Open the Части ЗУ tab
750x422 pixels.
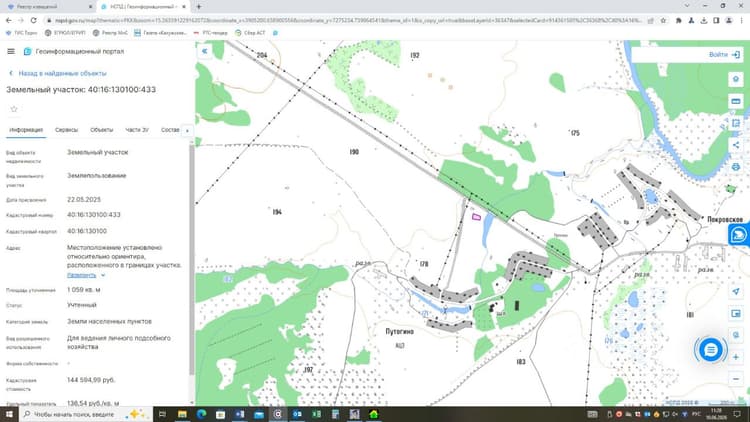[137, 130]
